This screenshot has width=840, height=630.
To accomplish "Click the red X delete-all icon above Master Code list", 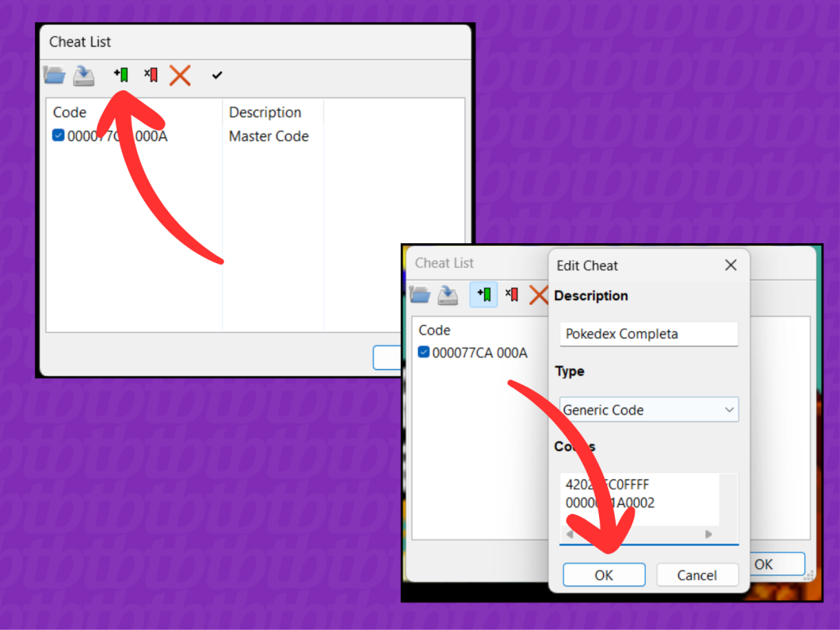I will point(180,75).
